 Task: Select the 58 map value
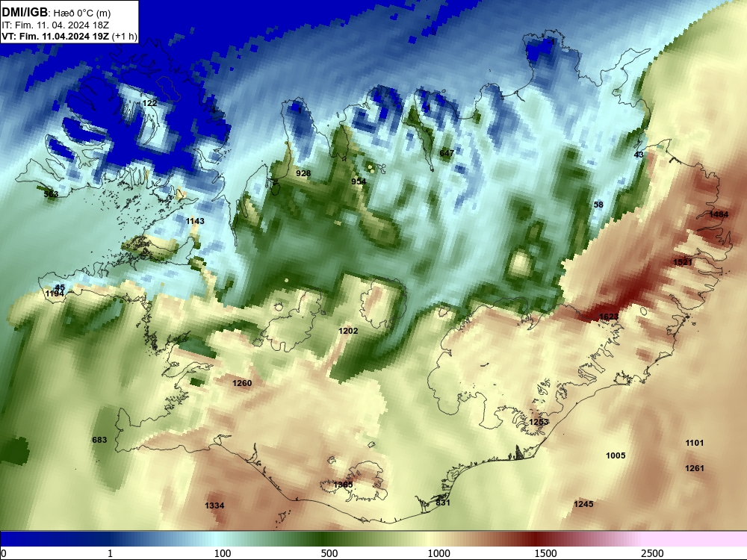598,205
